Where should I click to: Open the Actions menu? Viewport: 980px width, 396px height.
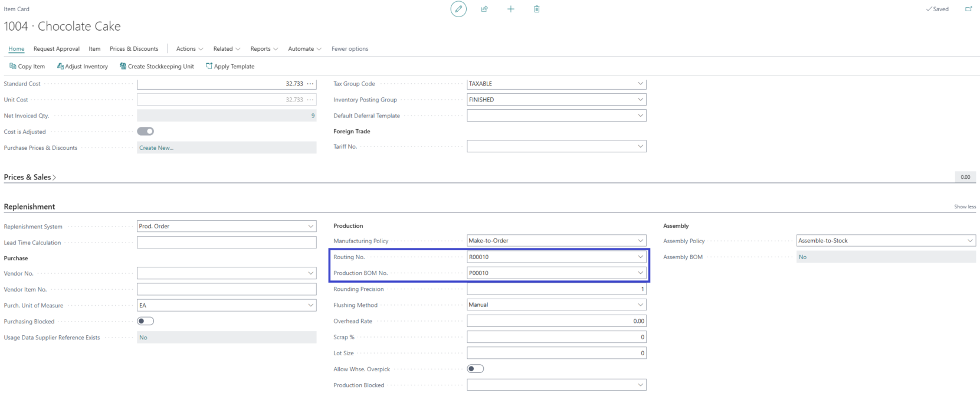189,49
